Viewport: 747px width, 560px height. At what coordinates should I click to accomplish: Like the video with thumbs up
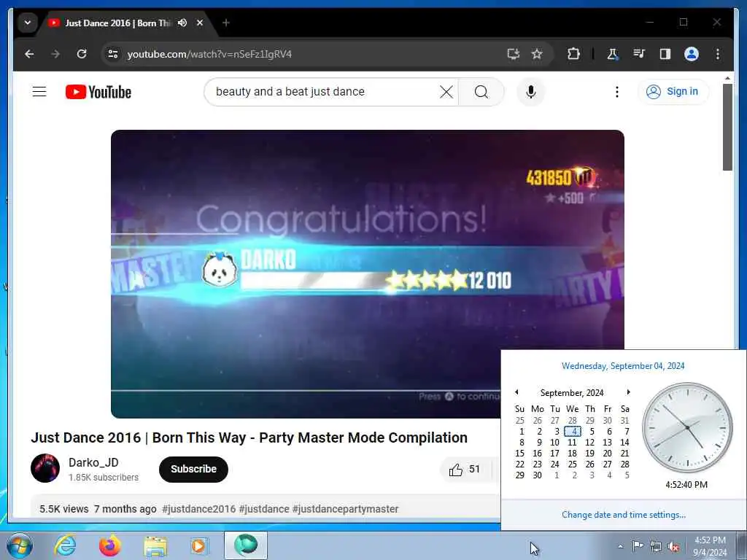[464, 470]
